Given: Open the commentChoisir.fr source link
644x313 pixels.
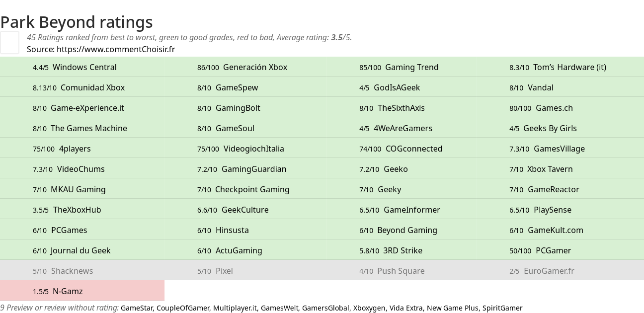Looking at the screenshot, I should pos(115,49).
